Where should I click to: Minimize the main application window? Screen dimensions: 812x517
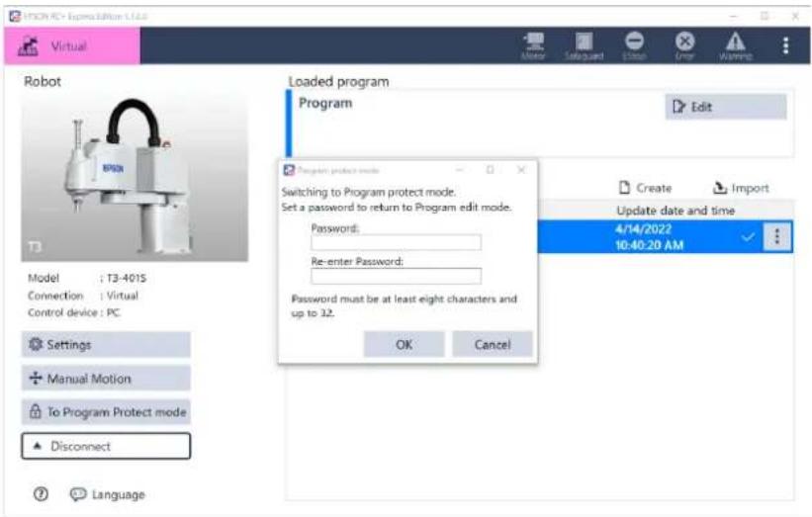734,17
